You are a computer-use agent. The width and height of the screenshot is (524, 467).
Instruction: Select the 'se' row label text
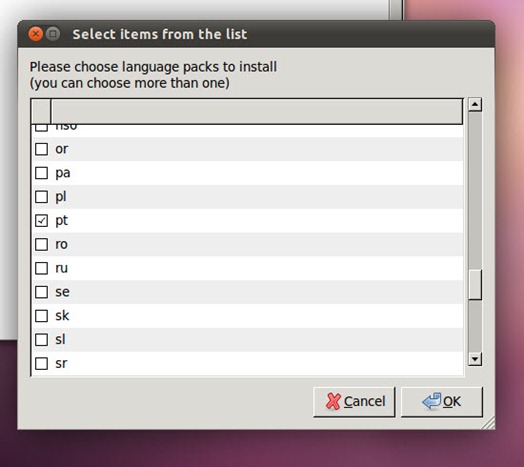pyautogui.click(x=62, y=292)
